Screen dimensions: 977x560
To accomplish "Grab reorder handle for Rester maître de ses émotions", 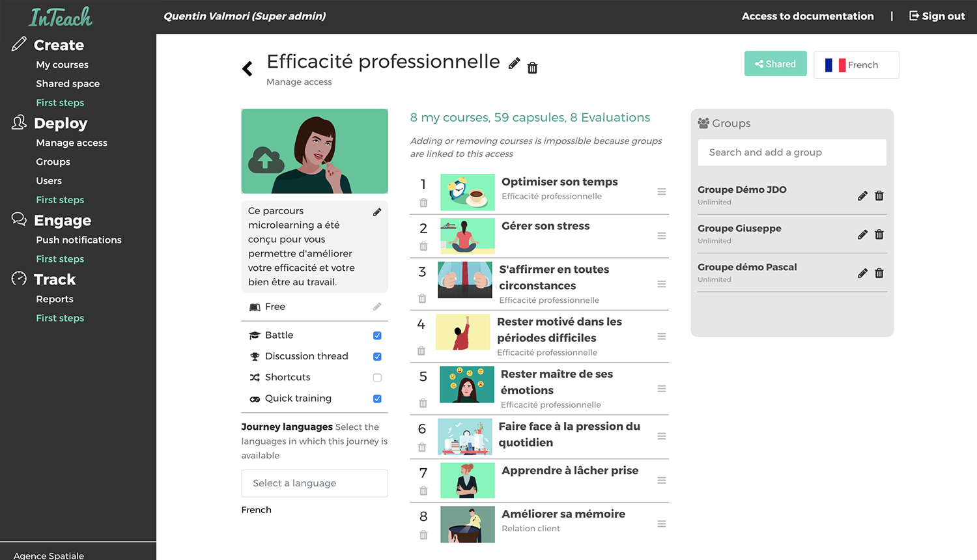I will [x=662, y=389].
